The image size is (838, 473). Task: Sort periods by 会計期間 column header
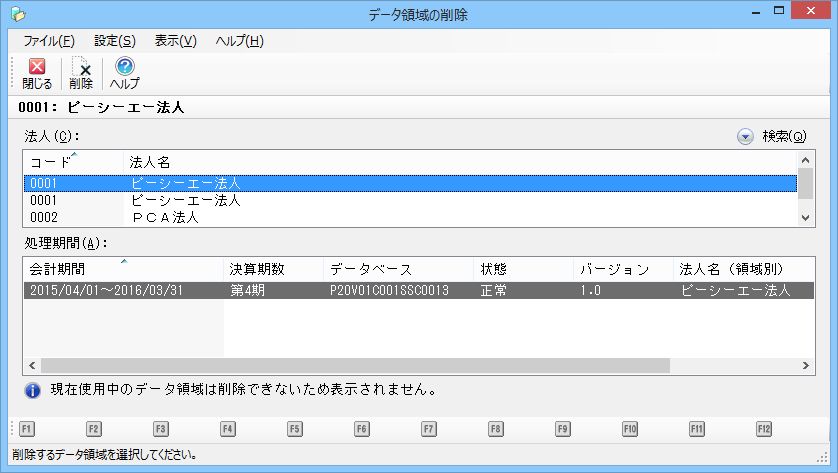(x=120, y=270)
